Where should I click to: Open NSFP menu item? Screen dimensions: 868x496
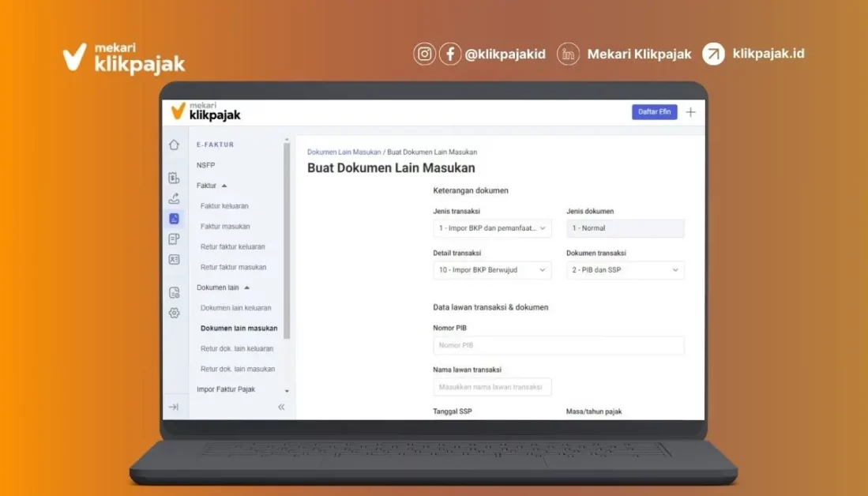point(206,165)
